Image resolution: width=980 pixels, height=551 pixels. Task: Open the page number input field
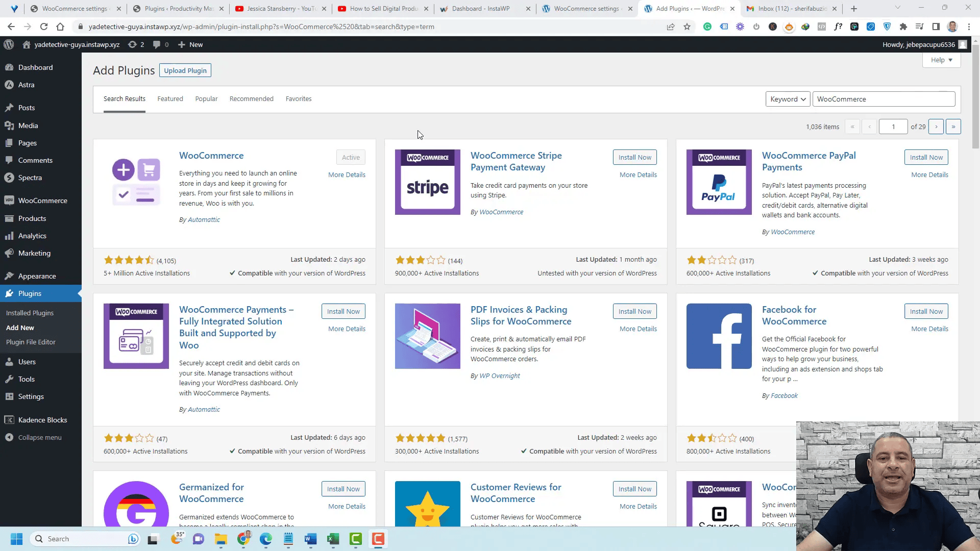[893, 127]
